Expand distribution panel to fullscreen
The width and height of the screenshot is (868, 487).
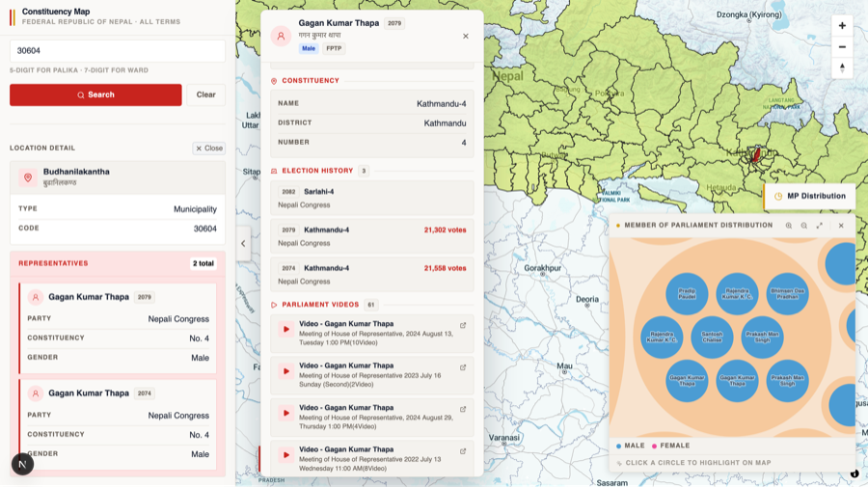click(x=820, y=226)
